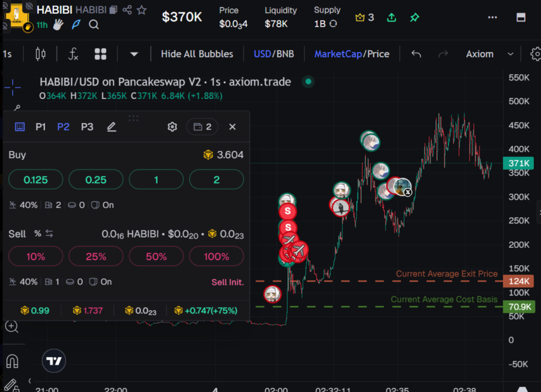Viewport: 541px width, 392px height.
Task: Click the zoom in tool
Action: (12, 326)
